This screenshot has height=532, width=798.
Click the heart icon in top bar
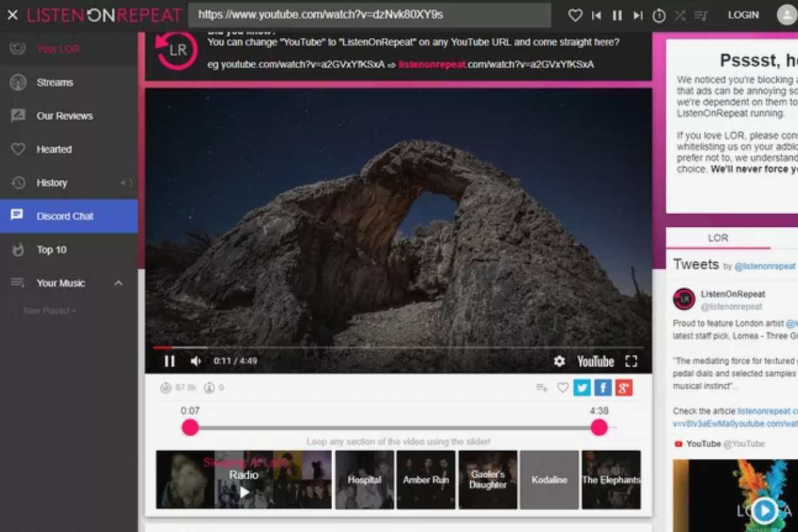tap(575, 15)
